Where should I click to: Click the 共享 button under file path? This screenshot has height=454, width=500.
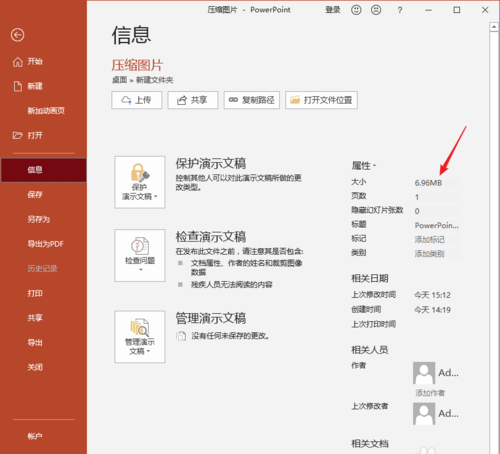(193, 100)
